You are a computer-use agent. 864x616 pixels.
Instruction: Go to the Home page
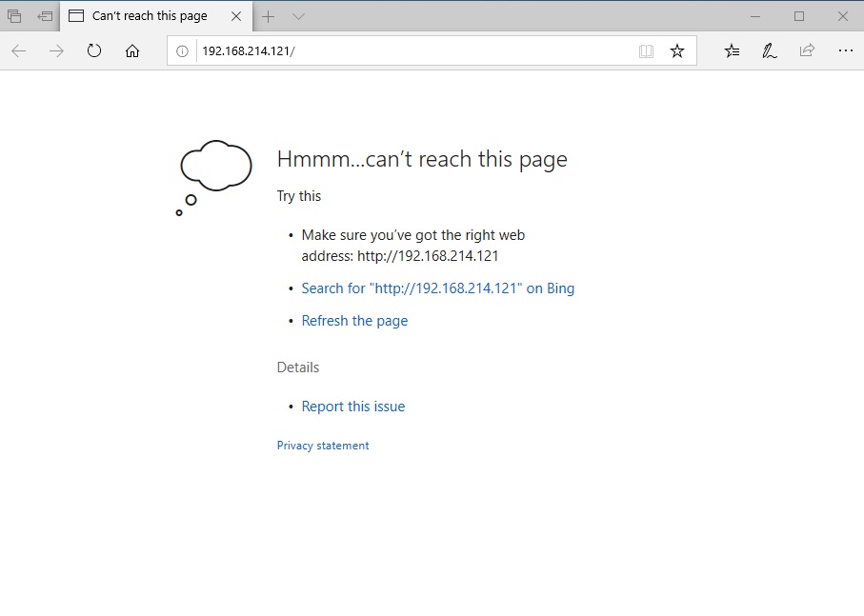132,50
